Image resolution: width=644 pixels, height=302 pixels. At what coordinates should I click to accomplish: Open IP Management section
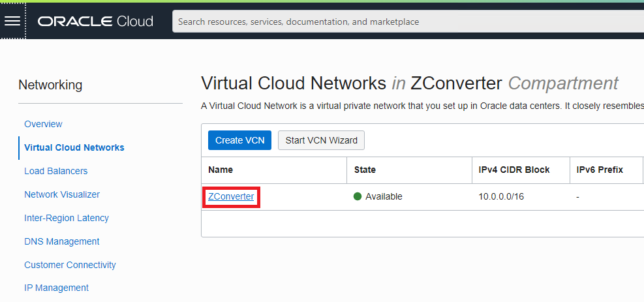pos(56,288)
